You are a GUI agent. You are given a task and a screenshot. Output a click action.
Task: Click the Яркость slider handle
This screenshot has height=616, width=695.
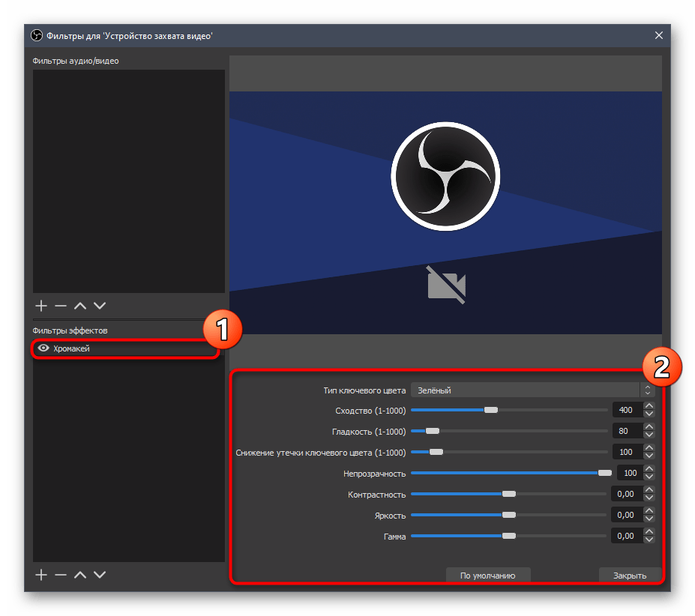click(509, 515)
